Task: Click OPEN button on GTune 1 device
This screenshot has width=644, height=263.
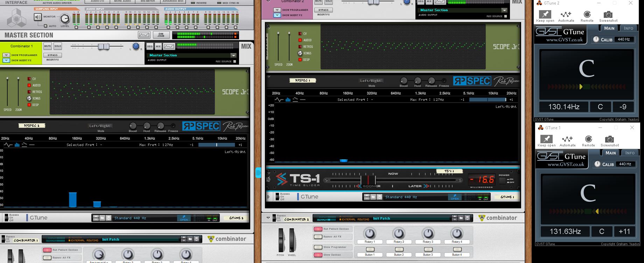Action: coord(455,197)
